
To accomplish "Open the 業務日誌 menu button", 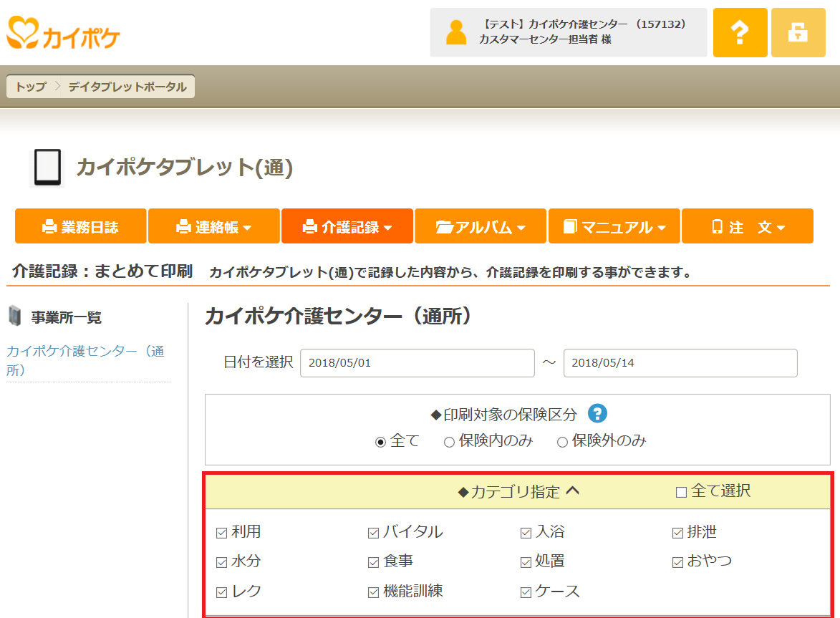I will 80,226.
